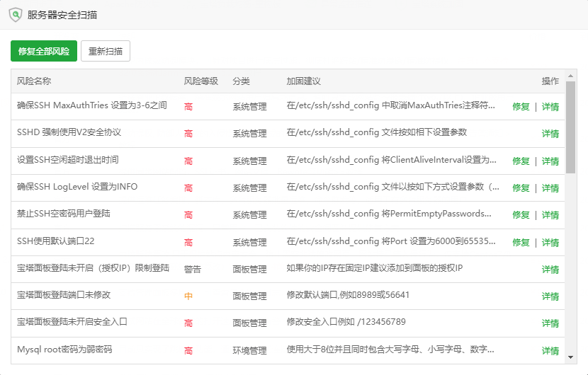This screenshot has width=588, height=375.
Task: View 详情 for 宝塔面板登陆未开启安全入口
Action: tap(550, 323)
